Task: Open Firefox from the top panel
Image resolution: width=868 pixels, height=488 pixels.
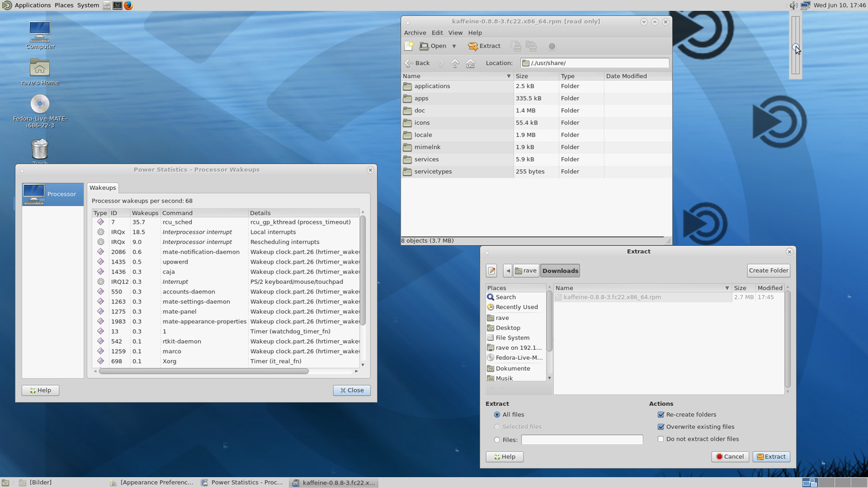Action: click(128, 5)
